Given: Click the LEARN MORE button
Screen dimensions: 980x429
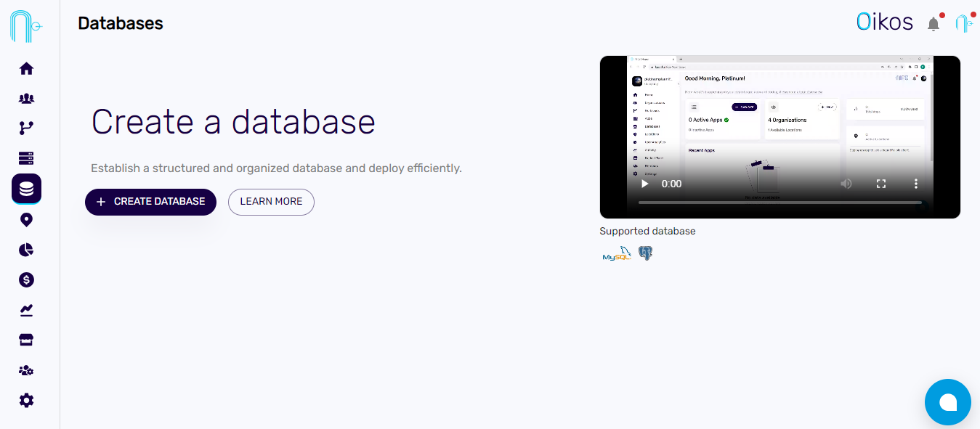Looking at the screenshot, I should tap(271, 202).
